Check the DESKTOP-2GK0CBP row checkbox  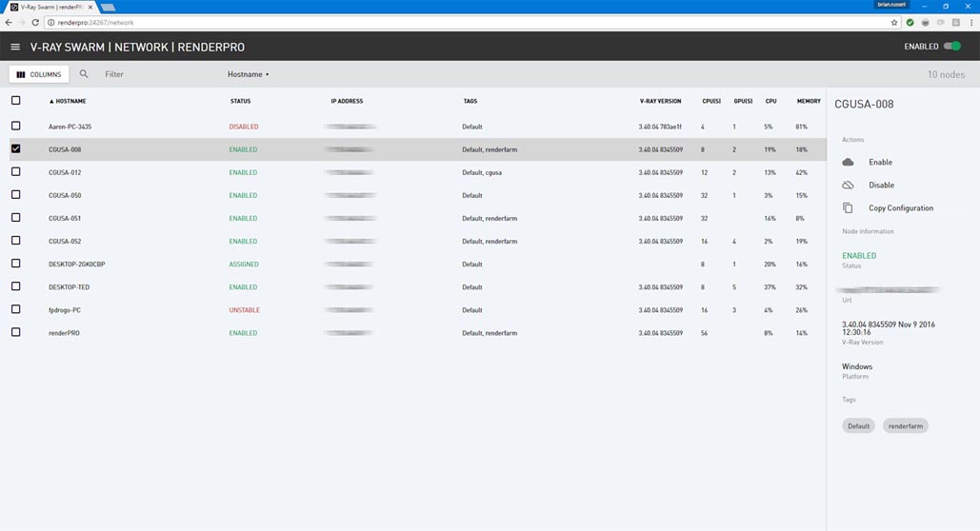pos(15,264)
